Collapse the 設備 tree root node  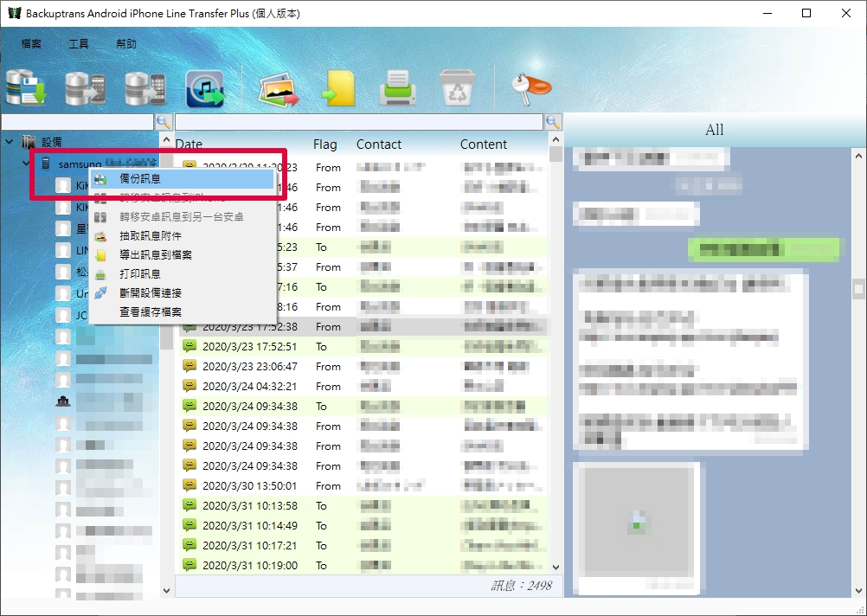10,142
